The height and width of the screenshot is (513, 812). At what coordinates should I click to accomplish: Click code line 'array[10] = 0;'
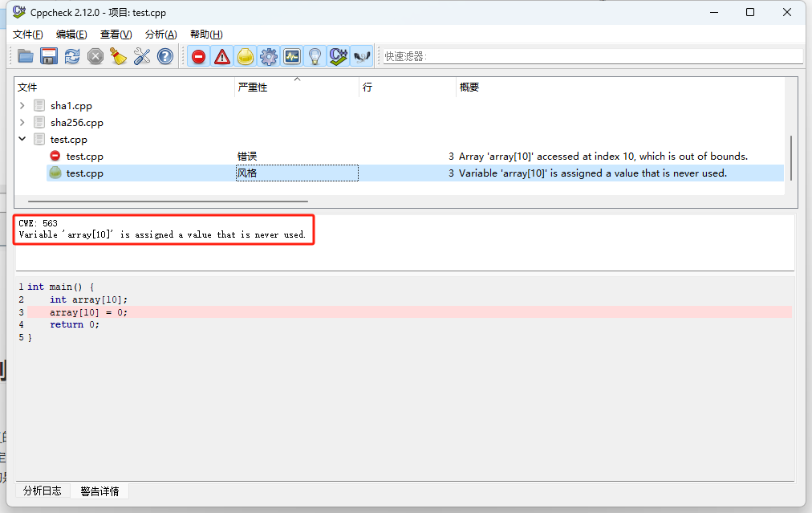coord(88,312)
